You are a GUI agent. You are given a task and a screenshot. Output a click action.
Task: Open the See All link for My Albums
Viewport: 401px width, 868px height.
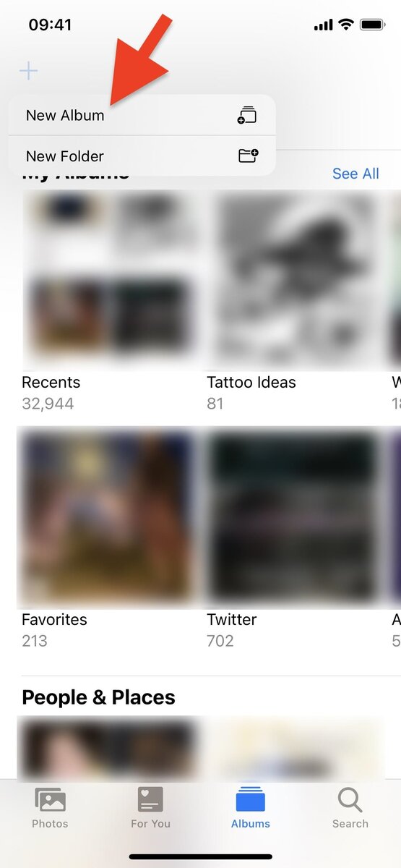click(355, 174)
